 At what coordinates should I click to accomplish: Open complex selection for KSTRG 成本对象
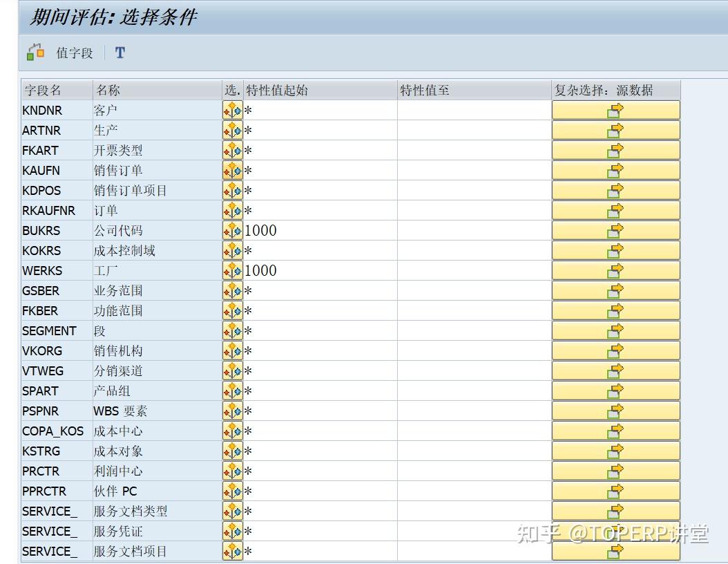[x=615, y=451]
